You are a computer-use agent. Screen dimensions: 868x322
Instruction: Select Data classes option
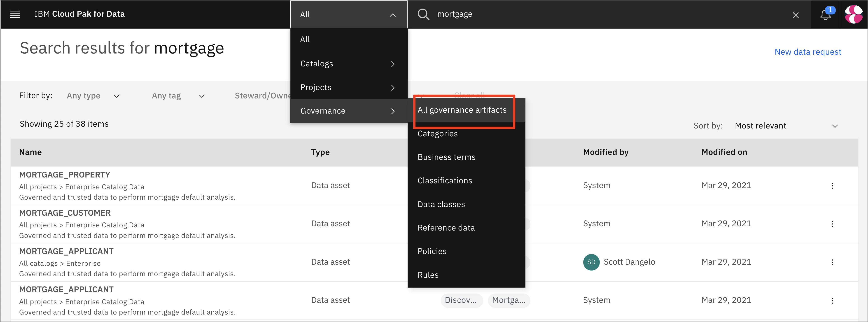coord(466,204)
